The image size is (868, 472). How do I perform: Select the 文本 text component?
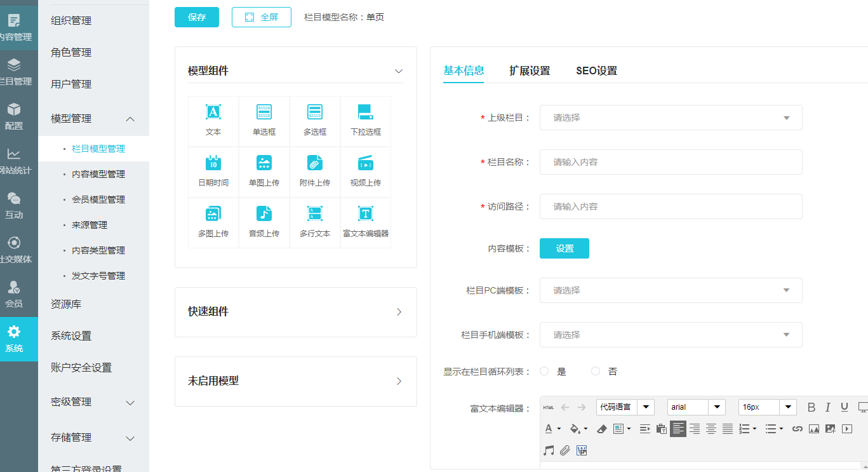tap(213, 121)
